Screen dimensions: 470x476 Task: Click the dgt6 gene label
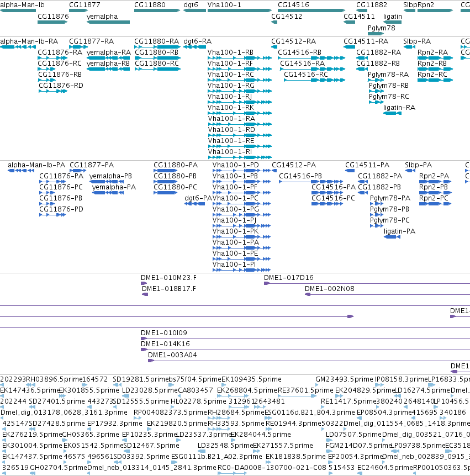click(191, 5)
